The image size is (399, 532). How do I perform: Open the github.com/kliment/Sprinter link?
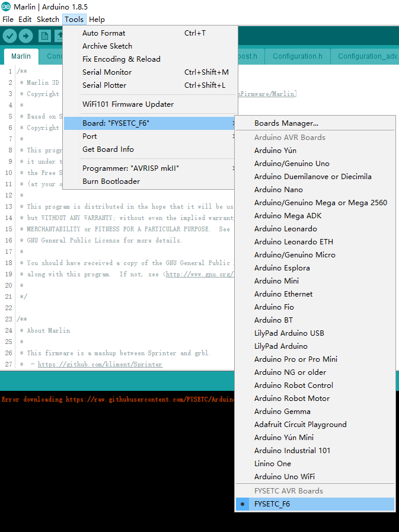[100, 364]
